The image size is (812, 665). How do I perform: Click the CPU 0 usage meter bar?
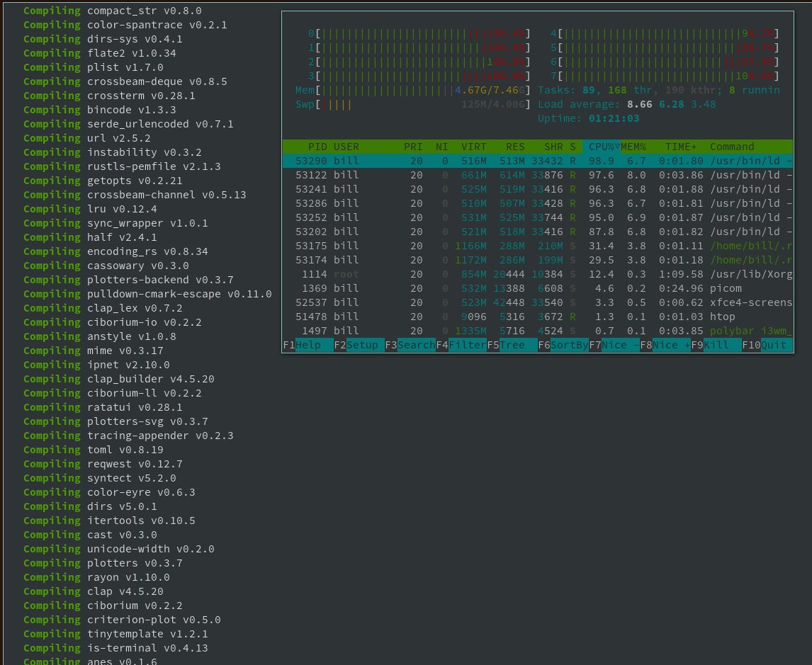(x=419, y=33)
